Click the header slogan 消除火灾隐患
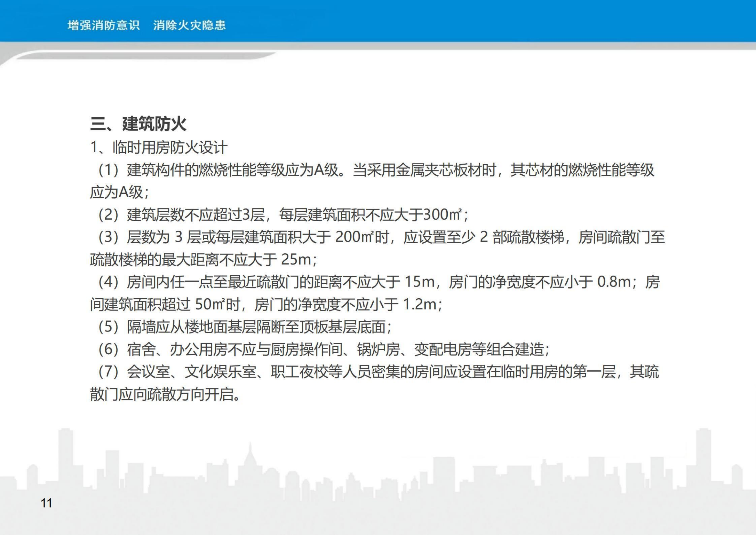 click(x=189, y=25)
